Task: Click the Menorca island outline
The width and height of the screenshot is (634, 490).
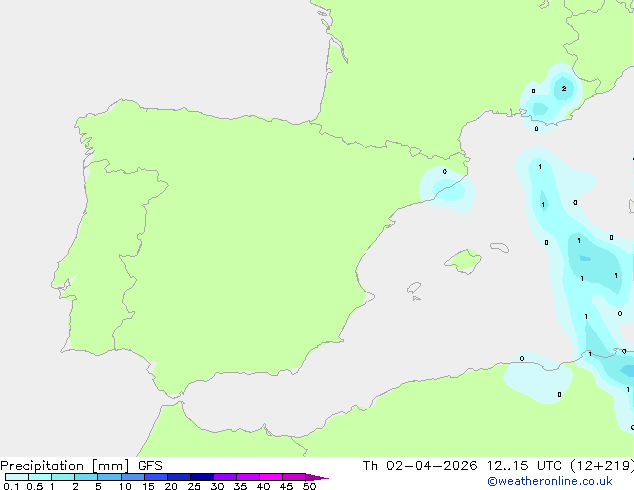Action: click(x=500, y=247)
